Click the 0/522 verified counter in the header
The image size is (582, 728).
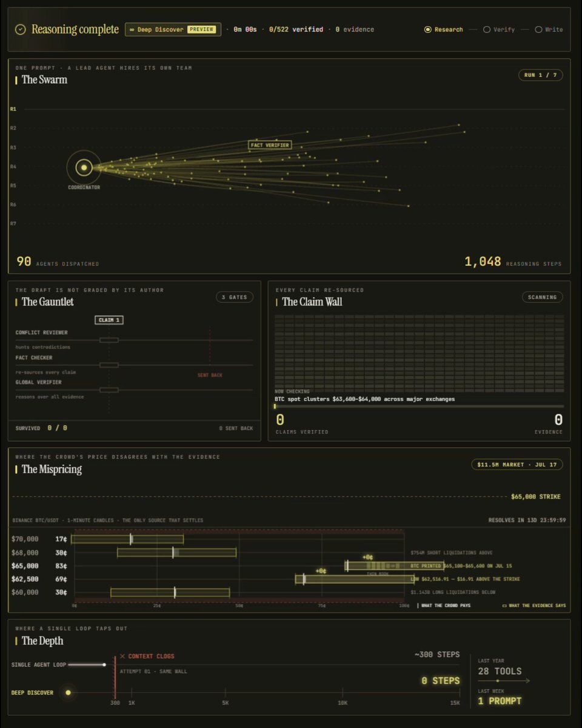(x=298, y=30)
